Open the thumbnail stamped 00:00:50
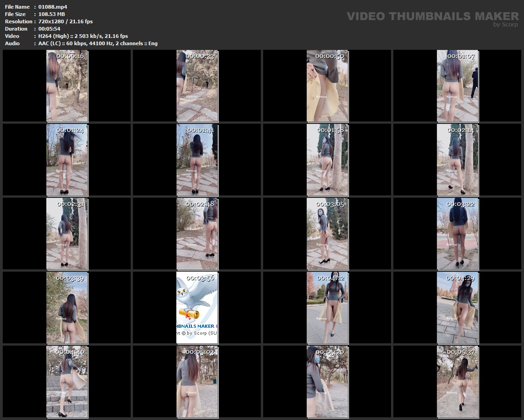 (x=327, y=86)
